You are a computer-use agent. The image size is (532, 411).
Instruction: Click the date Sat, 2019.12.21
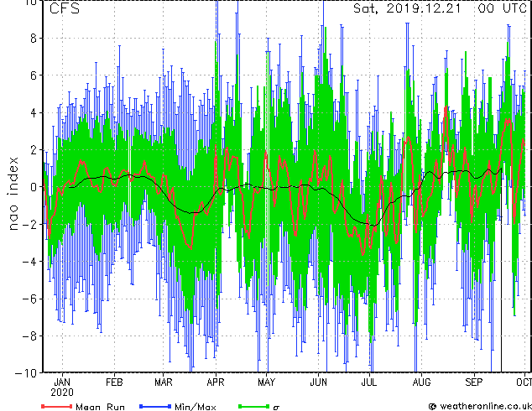407,8
